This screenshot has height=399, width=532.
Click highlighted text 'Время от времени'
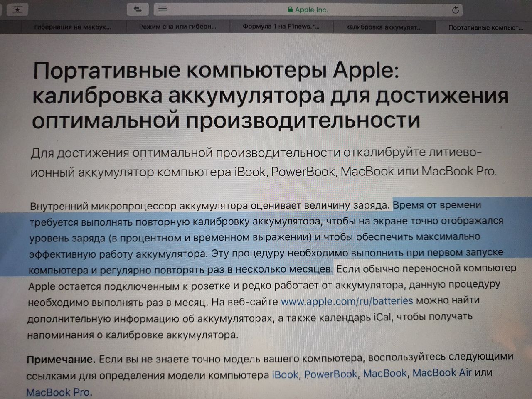coord(437,205)
